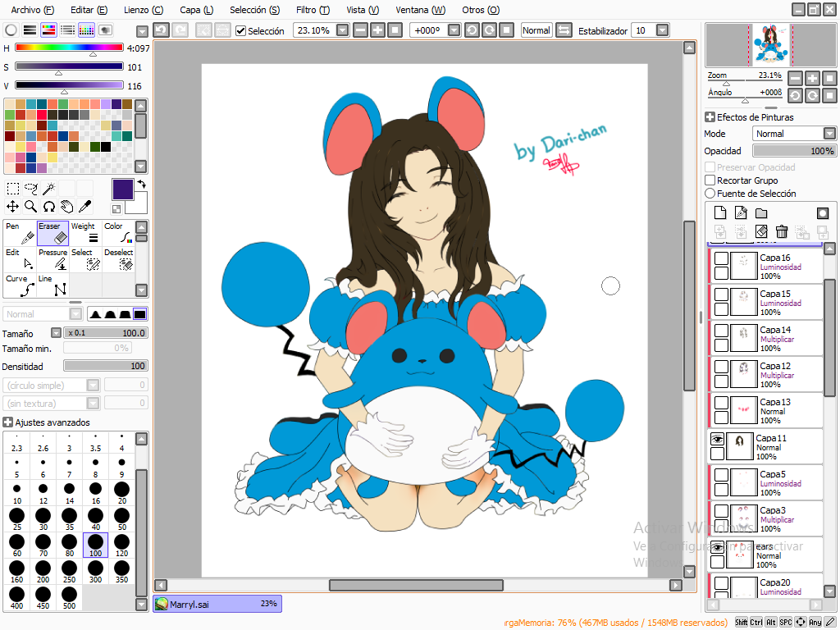Image resolution: width=840 pixels, height=630 pixels.
Task: Click the undo button in toolbar
Action: point(162,30)
